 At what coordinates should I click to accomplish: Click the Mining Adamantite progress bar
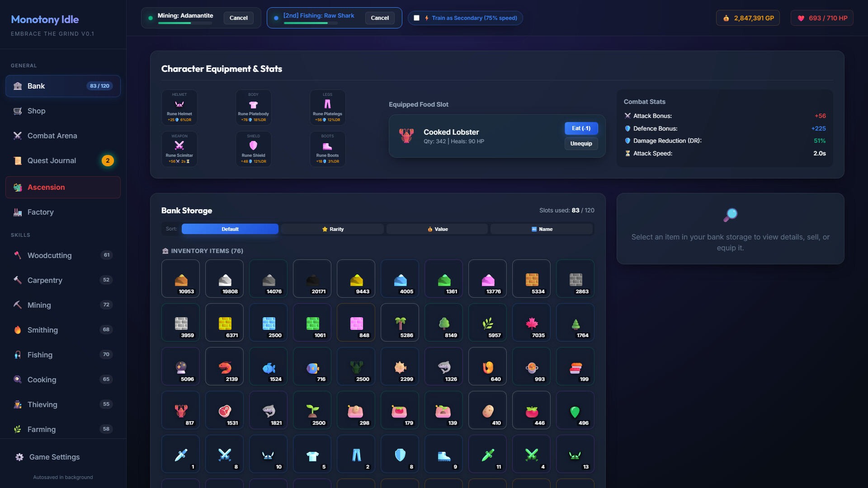pyautogui.click(x=185, y=23)
